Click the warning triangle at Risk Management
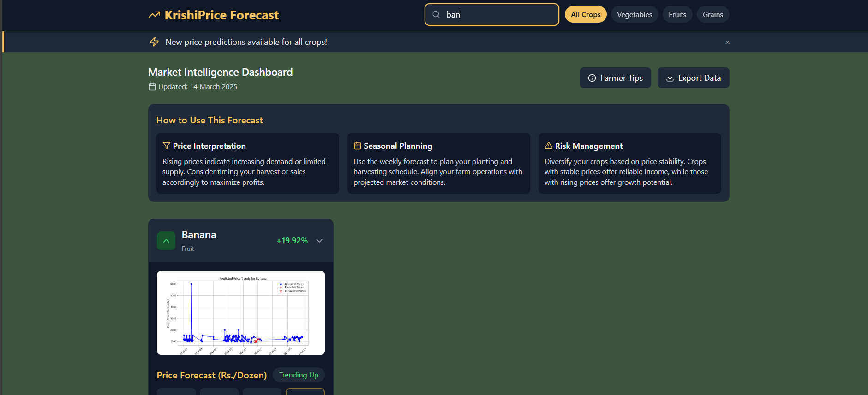The height and width of the screenshot is (395, 868). 549,146
